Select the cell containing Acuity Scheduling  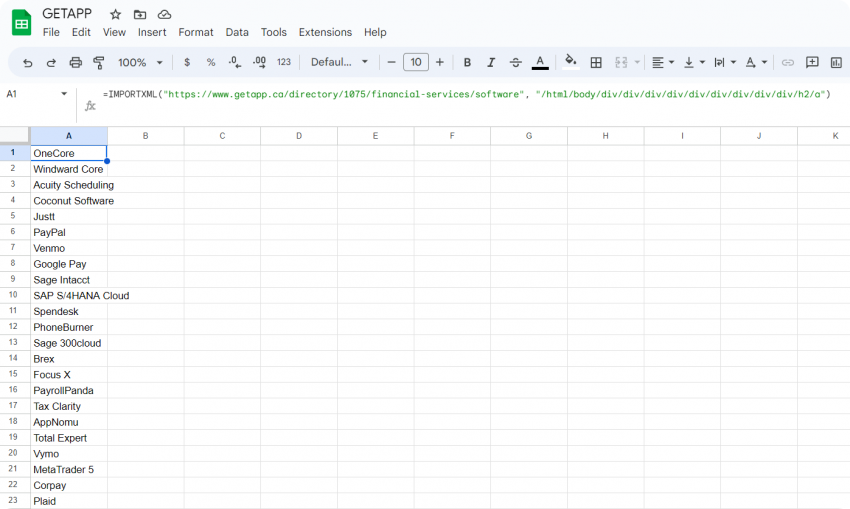click(69, 185)
